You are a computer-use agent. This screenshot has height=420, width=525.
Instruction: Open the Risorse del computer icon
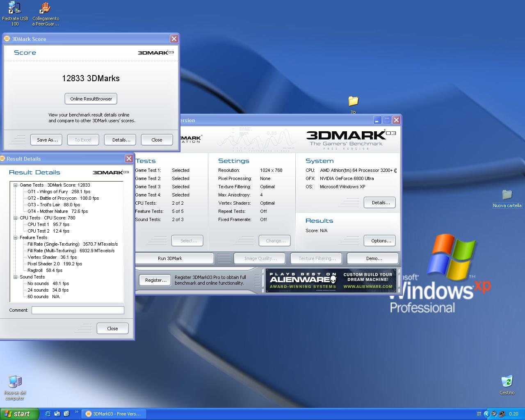15,382
